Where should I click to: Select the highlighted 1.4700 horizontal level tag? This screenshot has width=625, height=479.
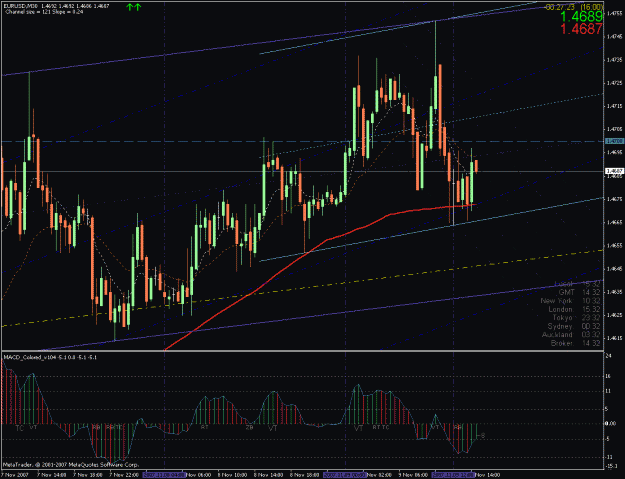click(x=614, y=141)
